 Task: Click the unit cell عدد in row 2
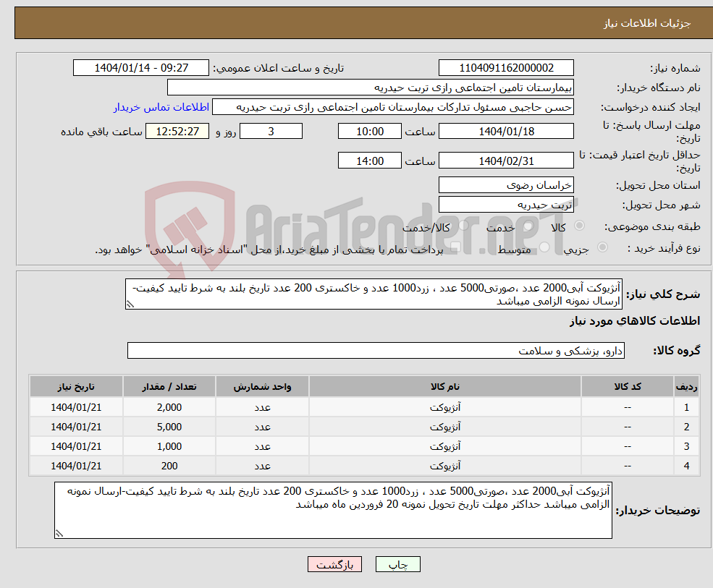point(262,427)
